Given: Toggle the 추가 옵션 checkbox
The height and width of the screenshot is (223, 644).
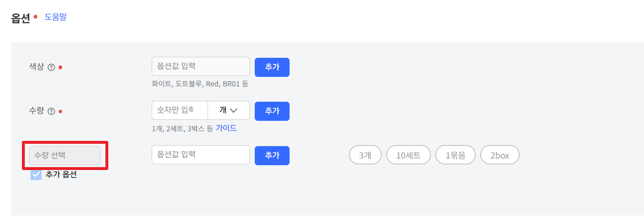Looking at the screenshot, I should [x=36, y=174].
